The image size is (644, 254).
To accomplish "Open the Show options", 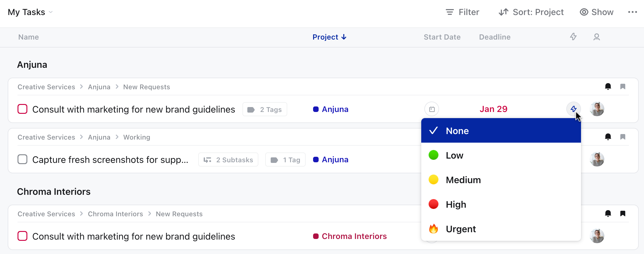I will (596, 12).
